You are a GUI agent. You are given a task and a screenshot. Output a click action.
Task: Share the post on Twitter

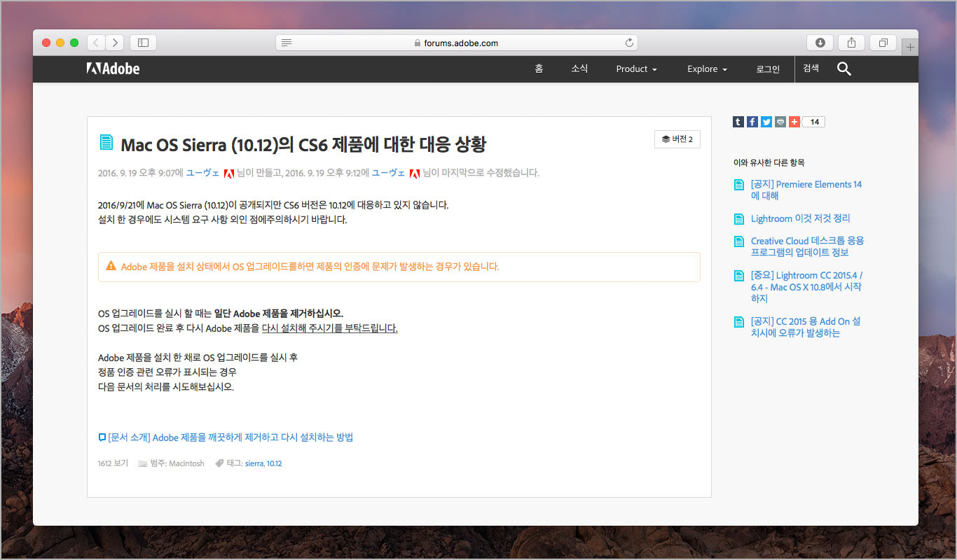coord(766,122)
